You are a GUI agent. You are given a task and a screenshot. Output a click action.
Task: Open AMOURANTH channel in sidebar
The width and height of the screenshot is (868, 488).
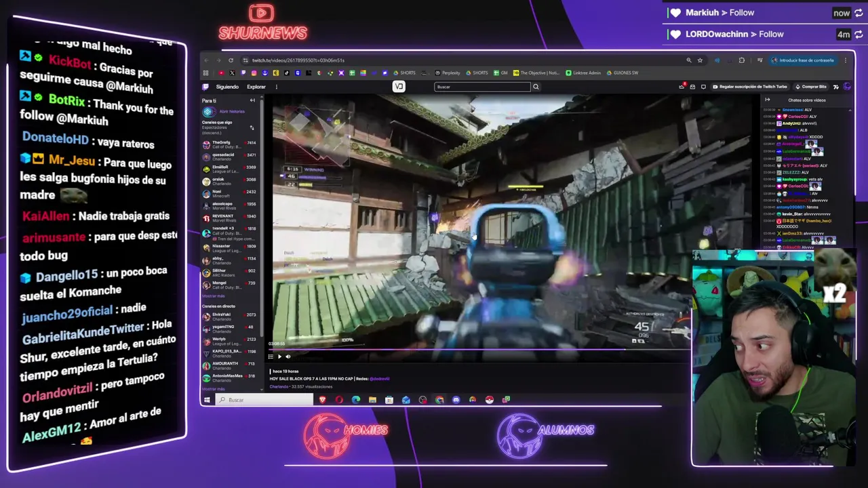point(229,365)
